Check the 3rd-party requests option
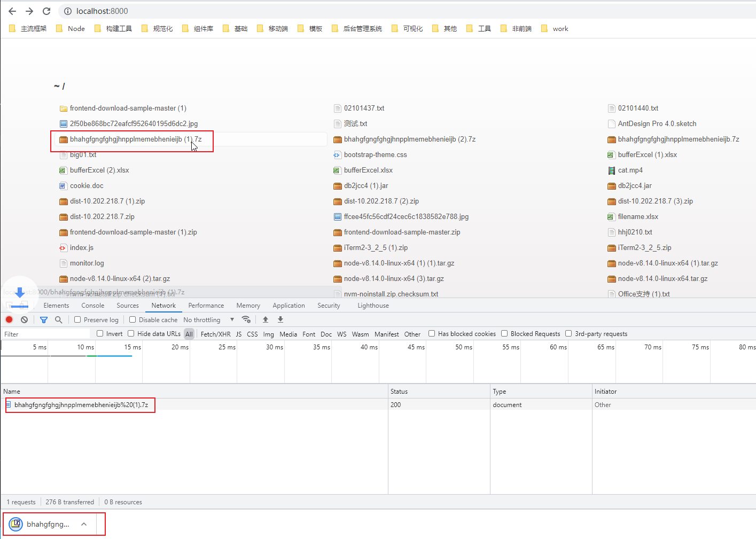 pyautogui.click(x=568, y=333)
